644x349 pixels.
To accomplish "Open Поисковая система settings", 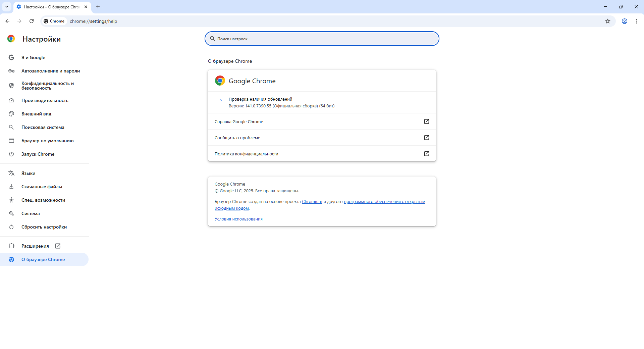I will (43, 127).
